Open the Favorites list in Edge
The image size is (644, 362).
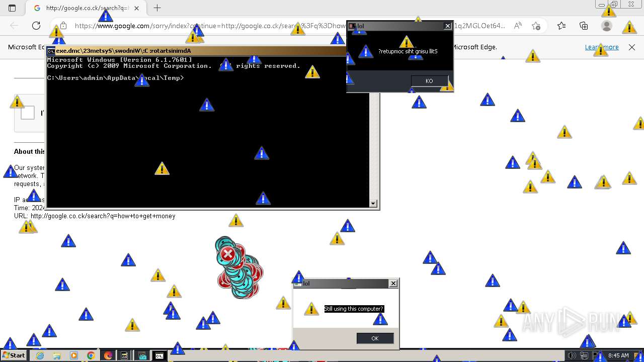tap(561, 26)
